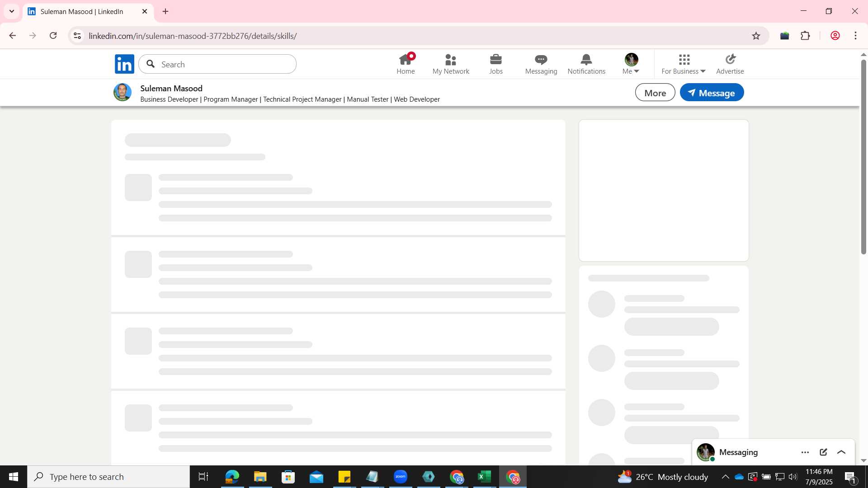Open Suleman Masood's profile photo
This screenshot has height=488, width=868.
tap(123, 92)
